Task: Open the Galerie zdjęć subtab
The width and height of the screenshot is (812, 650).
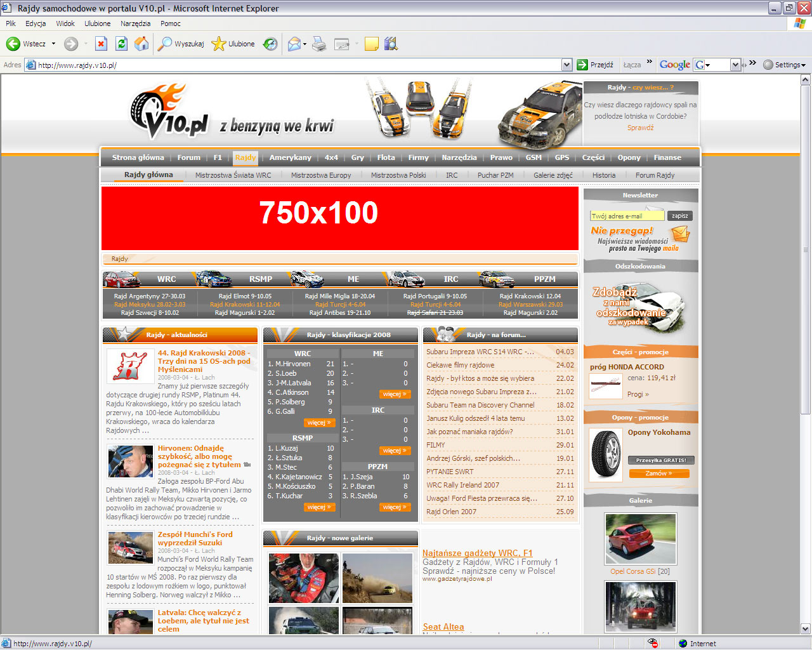Action: pos(553,175)
